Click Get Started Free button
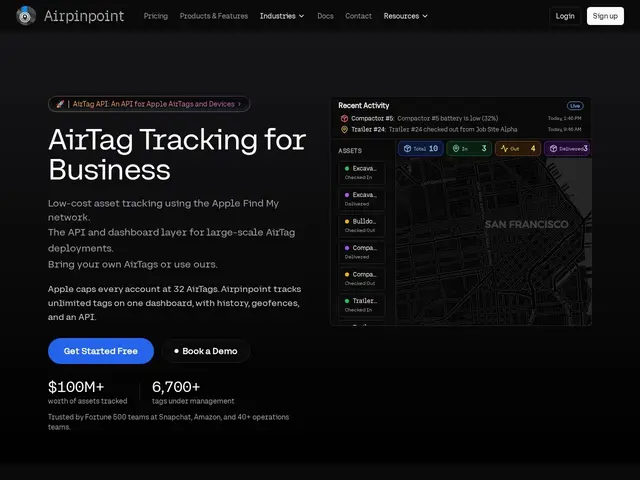Screen dimensions: 640x480 [101, 351]
